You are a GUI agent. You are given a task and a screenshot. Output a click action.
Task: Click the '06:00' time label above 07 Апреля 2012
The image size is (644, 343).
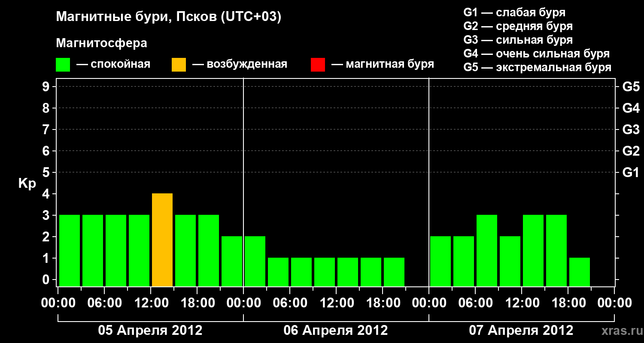(475, 303)
